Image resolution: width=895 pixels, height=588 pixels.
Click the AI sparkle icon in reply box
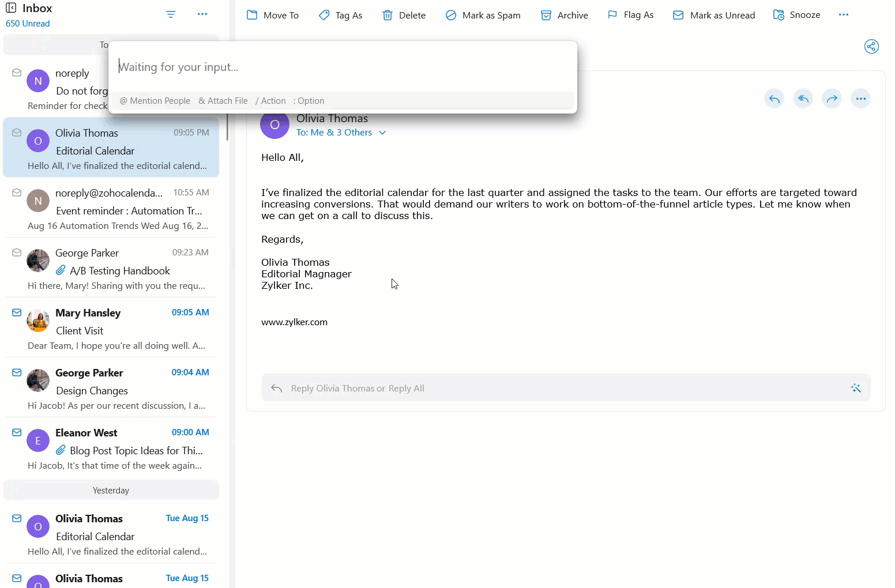[856, 388]
